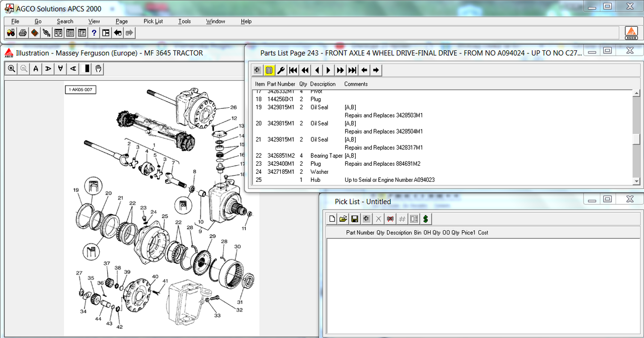Open the brown book catalog icon
The height and width of the screenshot is (338, 644).
(34, 33)
